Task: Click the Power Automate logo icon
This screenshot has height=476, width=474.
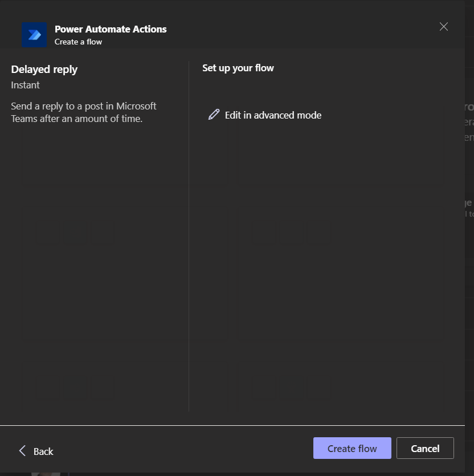Action: point(34,35)
